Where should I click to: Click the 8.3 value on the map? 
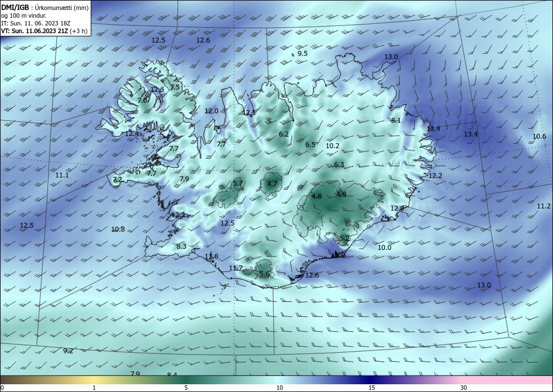(x=181, y=247)
